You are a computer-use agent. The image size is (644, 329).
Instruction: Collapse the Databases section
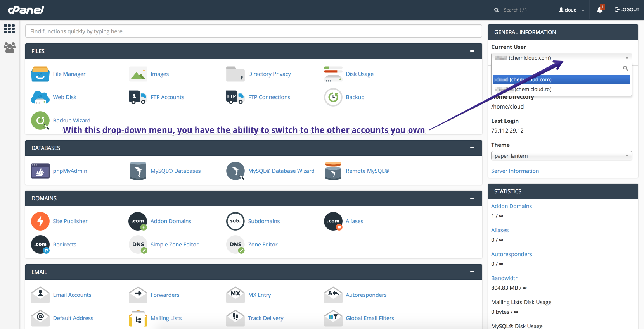(472, 148)
